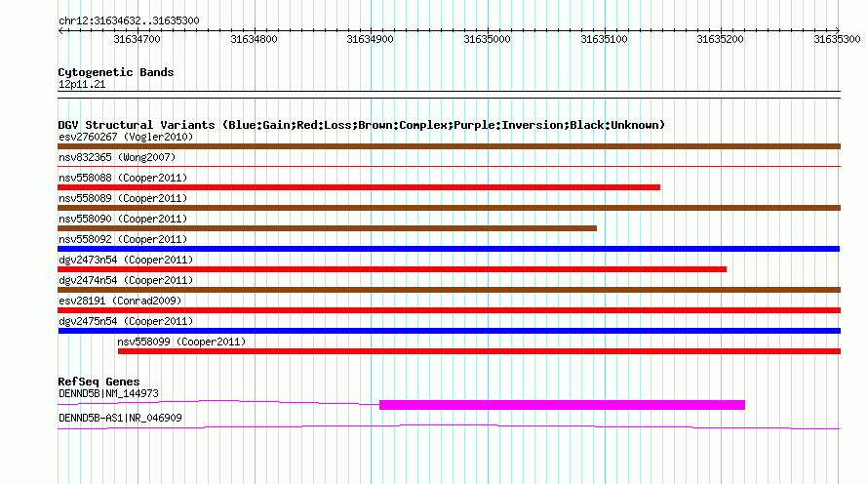The image size is (868, 484).
Task: Select the red nsv558088 loss bar
Action: pos(359,187)
